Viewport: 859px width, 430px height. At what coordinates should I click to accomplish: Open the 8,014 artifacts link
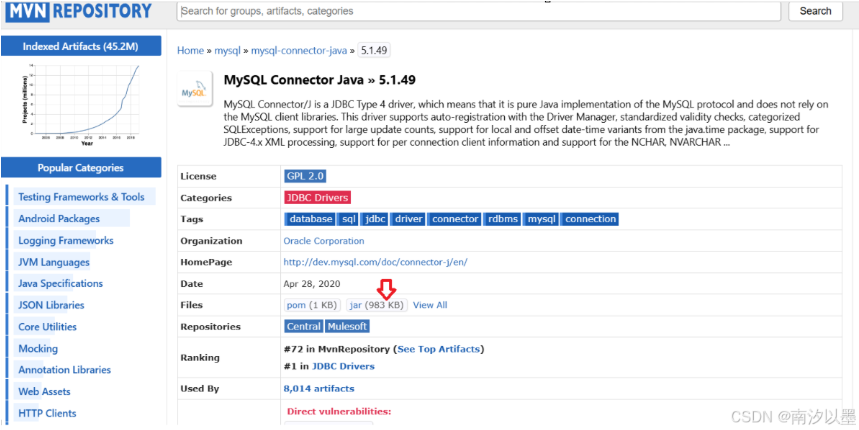coord(318,388)
